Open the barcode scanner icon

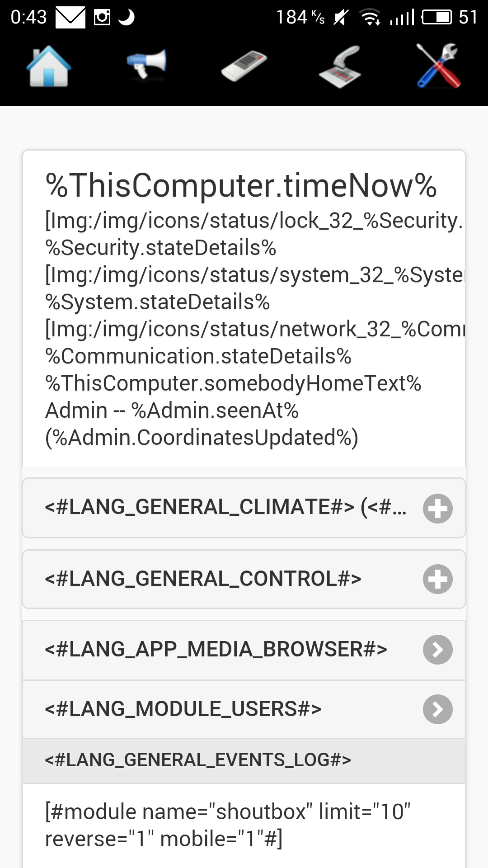pyautogui.click(x=340, y=67)
